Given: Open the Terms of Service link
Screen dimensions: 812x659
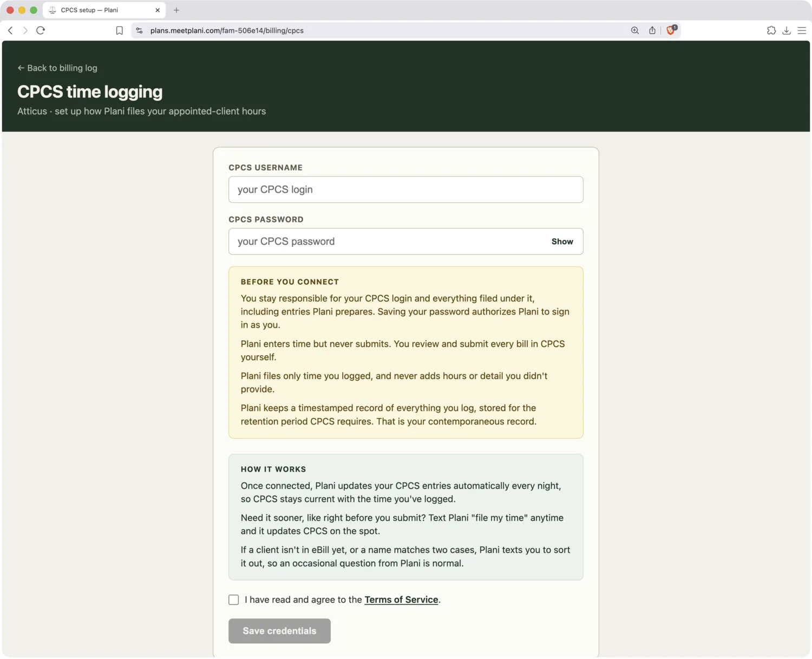Looking at the screenshot, I should tap(401, 599).
